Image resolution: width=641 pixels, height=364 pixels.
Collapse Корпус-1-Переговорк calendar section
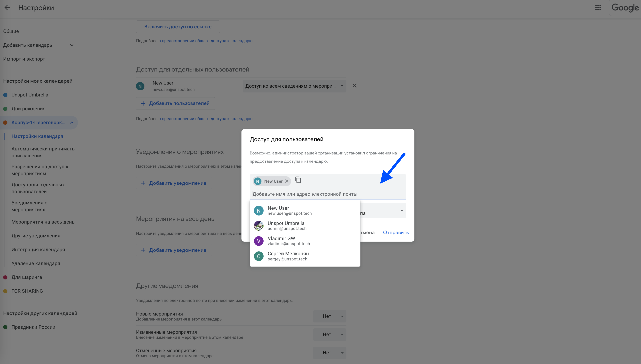72,122
